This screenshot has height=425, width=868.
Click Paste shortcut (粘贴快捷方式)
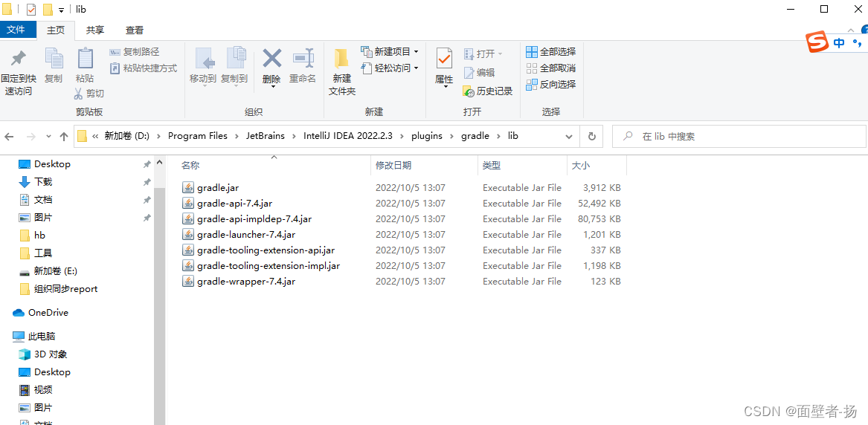tap(144, 68)
